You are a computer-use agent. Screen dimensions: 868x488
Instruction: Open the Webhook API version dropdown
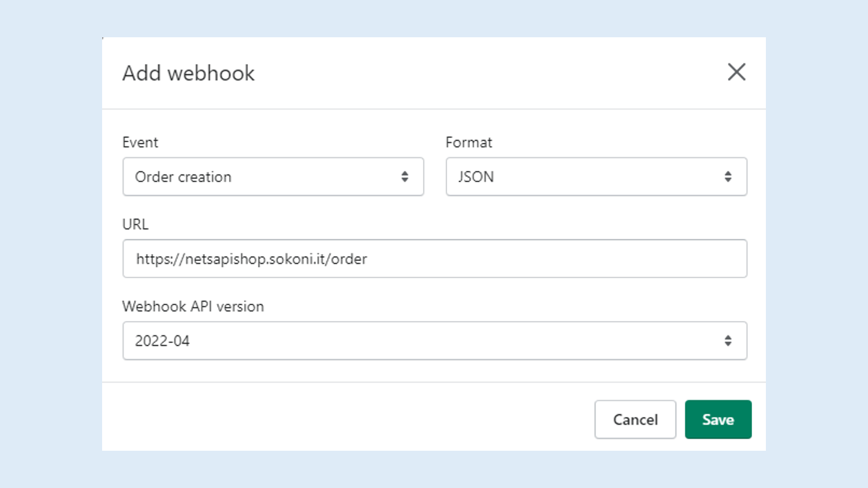click(x=435, y=340)
